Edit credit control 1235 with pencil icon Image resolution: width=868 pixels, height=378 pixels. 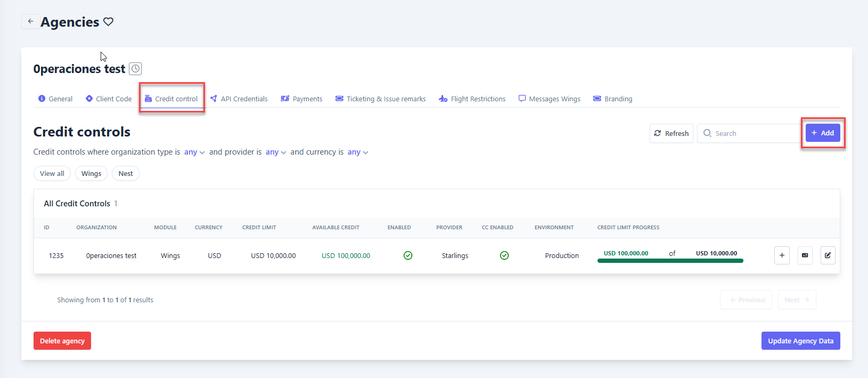(x=828, y=255)
